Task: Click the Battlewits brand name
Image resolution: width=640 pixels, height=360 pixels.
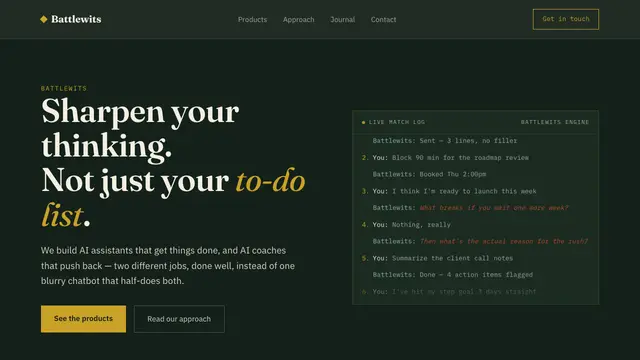Action: click(x=76, y=19)
